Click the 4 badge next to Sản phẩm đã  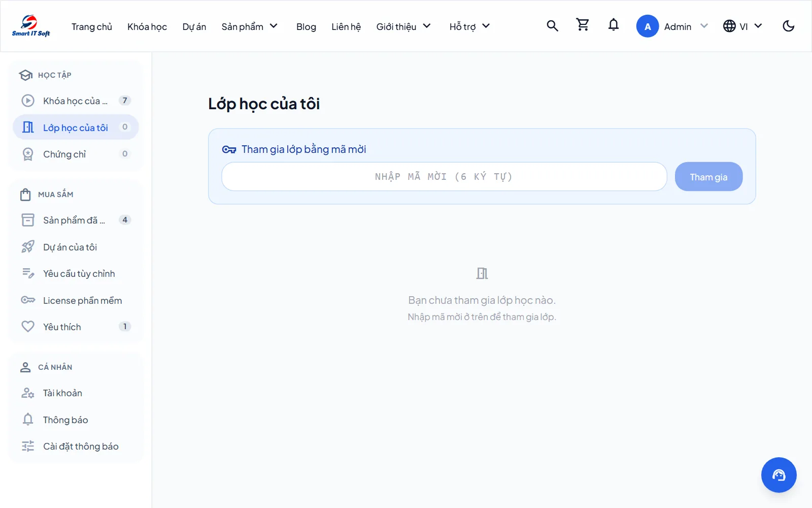point(125,219)
